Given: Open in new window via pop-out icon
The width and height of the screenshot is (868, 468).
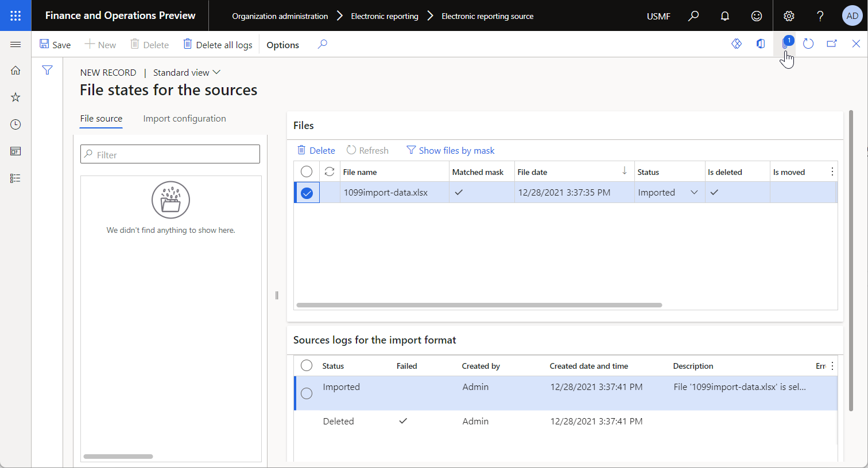Looking at the screenshot, I should point(832,43).
